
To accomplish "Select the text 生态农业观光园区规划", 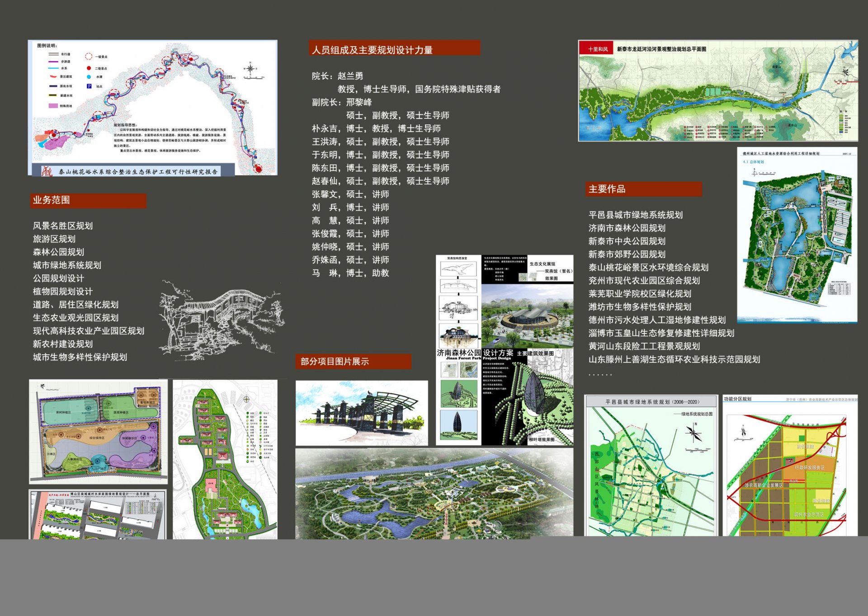I will (75, 317).
